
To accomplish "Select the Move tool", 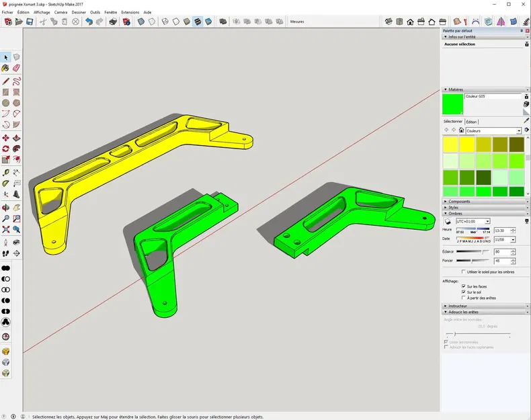I will coord(6,138).
